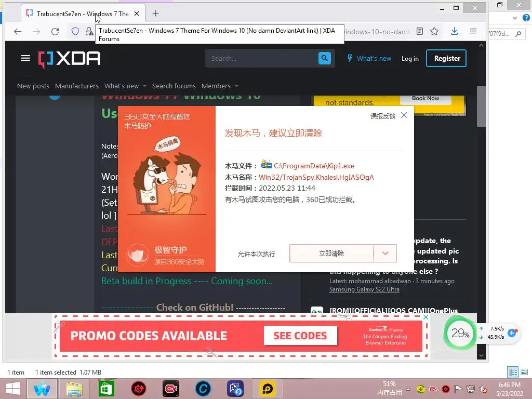The image size is (532, 399).
Task: Focus the XDA search box
Action: coord(262,58)
